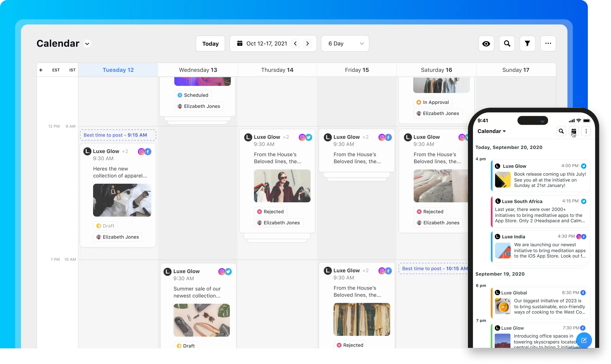Select Saturday 16 day column tab

tap(436, 70)
